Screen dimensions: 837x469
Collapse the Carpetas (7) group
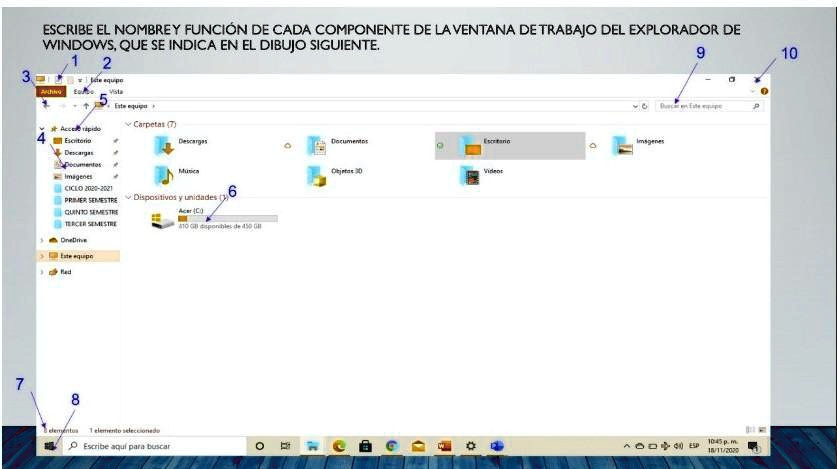point(128,124)
